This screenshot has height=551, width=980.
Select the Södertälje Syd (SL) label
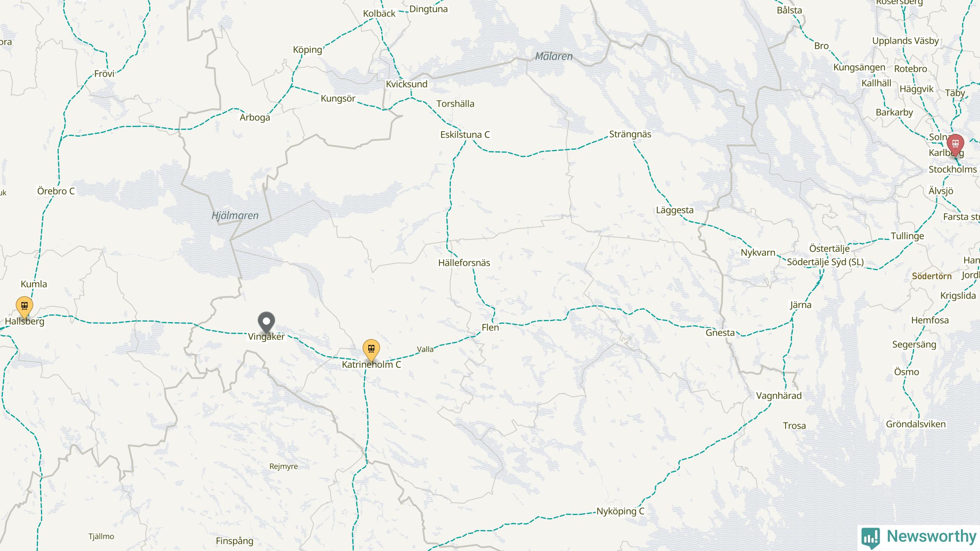pos(825,262)
